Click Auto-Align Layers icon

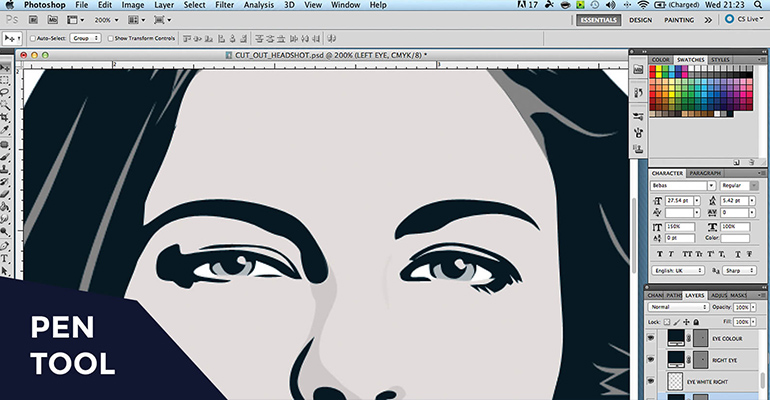(332, 39)
